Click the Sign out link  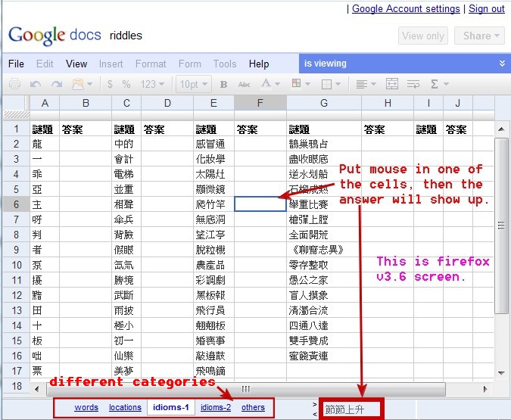click(x=487, y=8)
